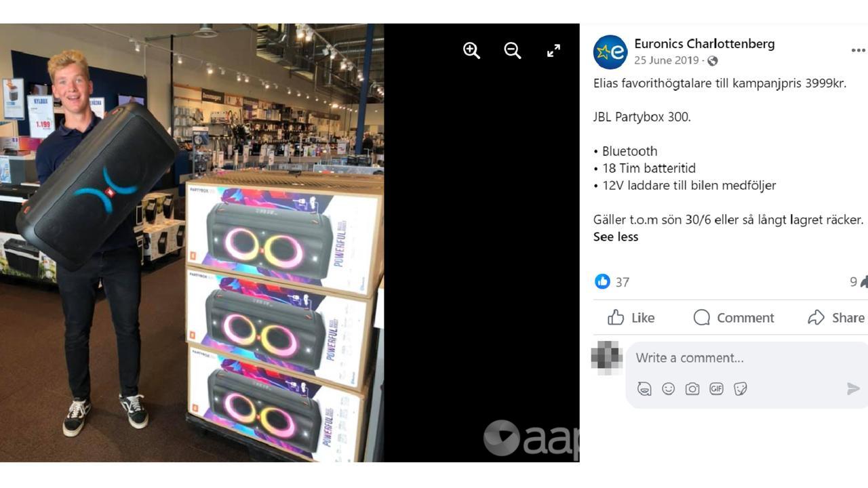Open the sticker picker in comment
This screenshot has height=488, width=868.
pyautogui.click(x=741, y=388)
